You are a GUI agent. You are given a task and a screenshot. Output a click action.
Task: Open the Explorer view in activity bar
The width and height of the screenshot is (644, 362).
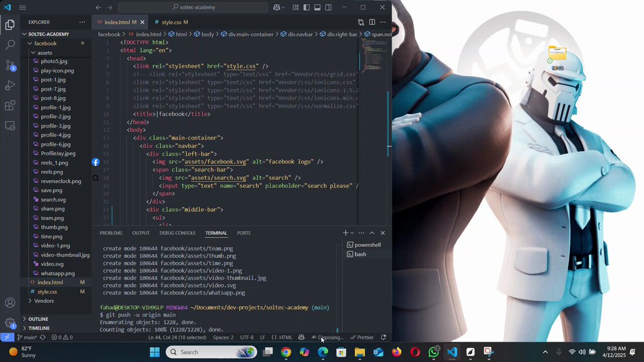click(10, 25)
